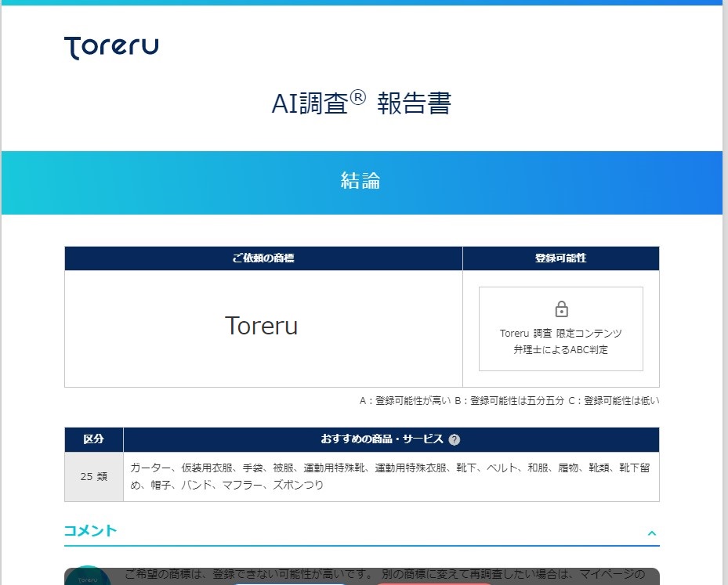This screenshot has width=728, height=585.
Task: Open the Toreru 調査 限定コンテンツ locked box
Action: tap(561, 328)
